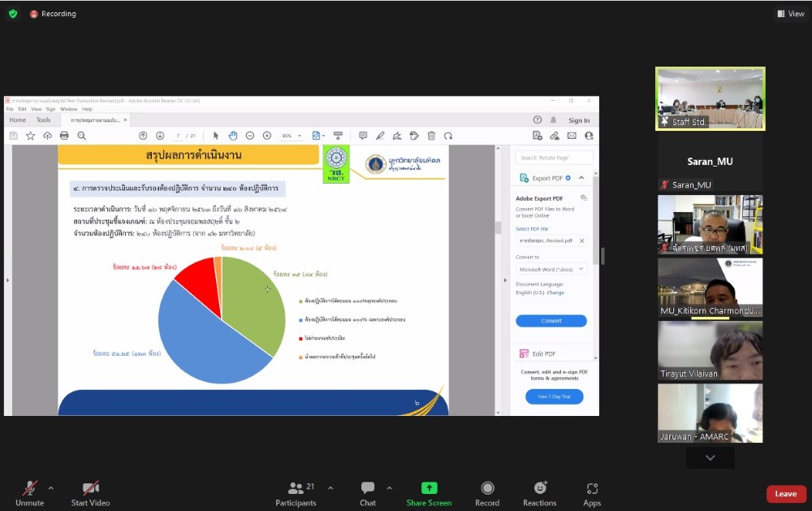This screenshot has width=812, height=511.
Task: Open the Zoom Reactions menu
Action: pos(539,493)
